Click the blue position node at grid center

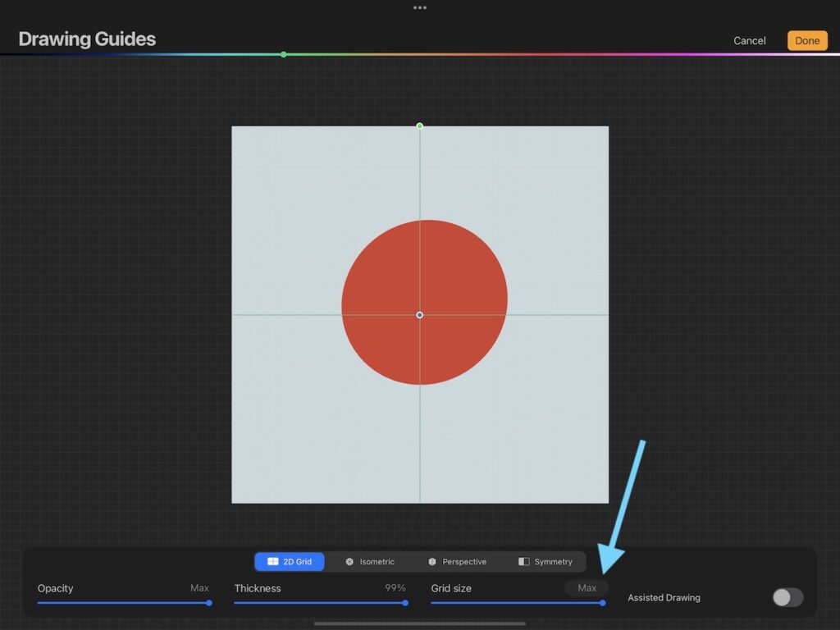click(x=420, y=315)
